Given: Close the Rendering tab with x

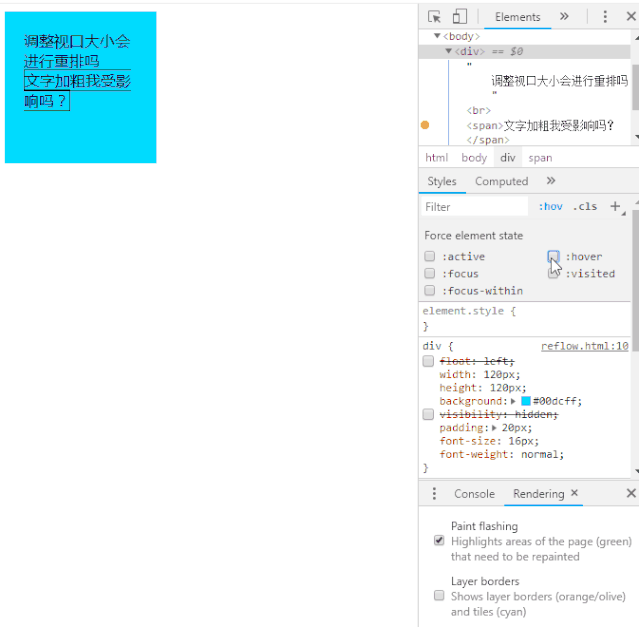Looking at the screenshot, I should click(574, 493).
